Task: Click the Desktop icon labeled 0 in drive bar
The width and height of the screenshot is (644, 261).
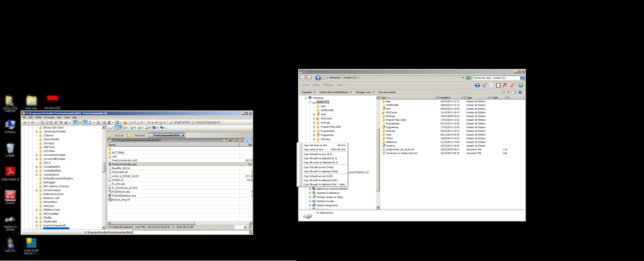Action: [155, 127]
